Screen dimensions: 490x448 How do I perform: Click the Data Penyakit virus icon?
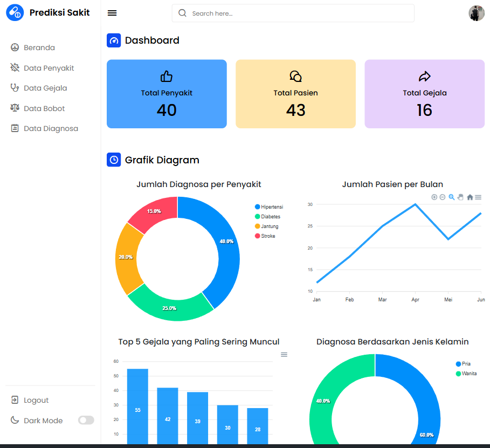point(15,67)
